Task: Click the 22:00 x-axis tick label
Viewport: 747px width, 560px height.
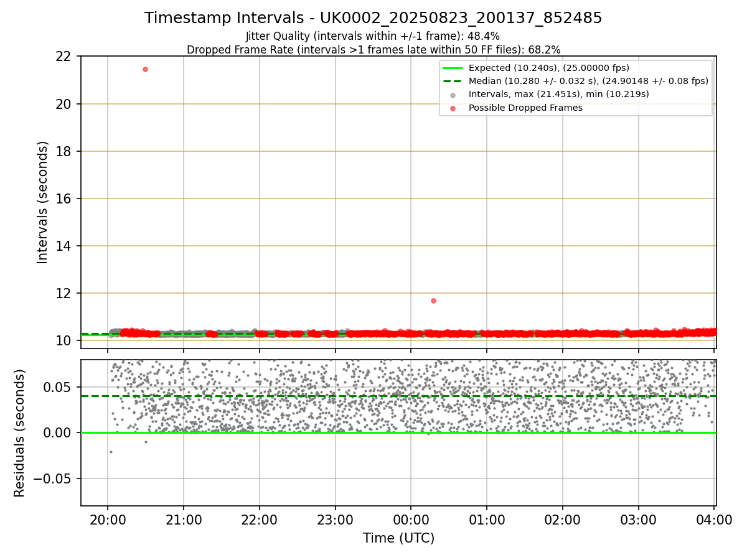Action: pos(260,519)
